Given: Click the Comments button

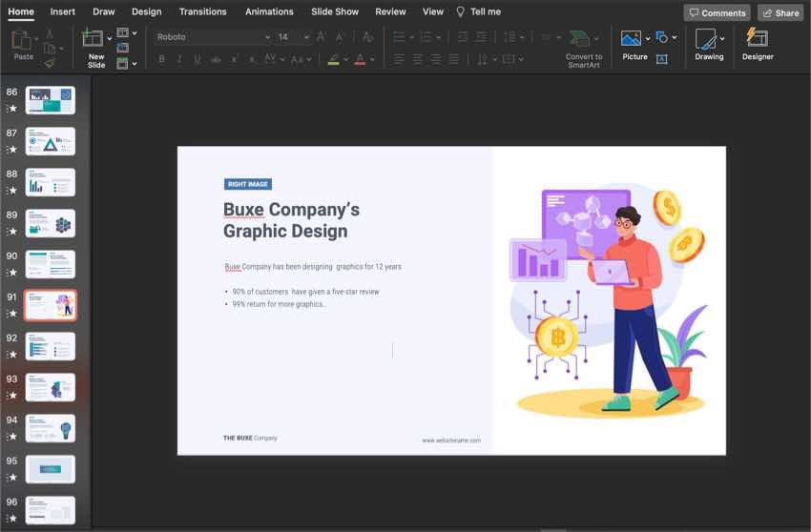Looking at the screenshot, I should pos(717,13).
